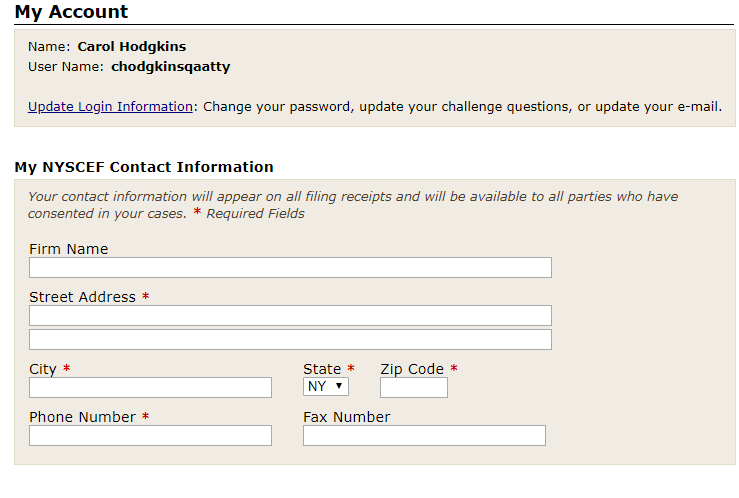
Task: Click the Fax Number label
Action: [346, 417]
